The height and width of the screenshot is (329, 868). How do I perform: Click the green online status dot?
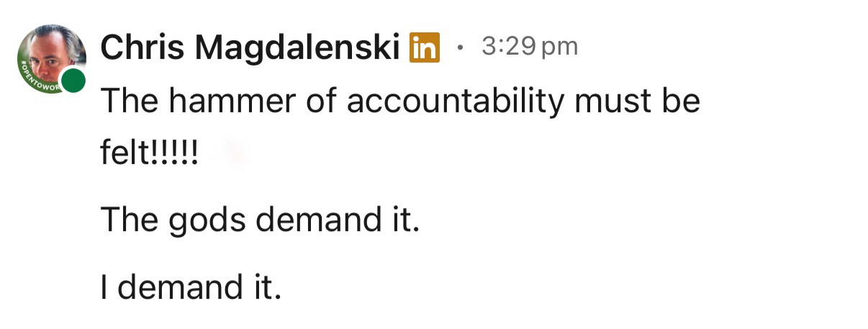73,81
